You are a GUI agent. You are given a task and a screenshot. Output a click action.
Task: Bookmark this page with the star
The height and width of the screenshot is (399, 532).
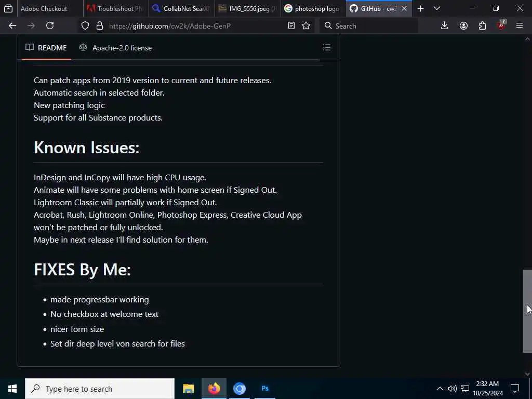coord(306,26)
